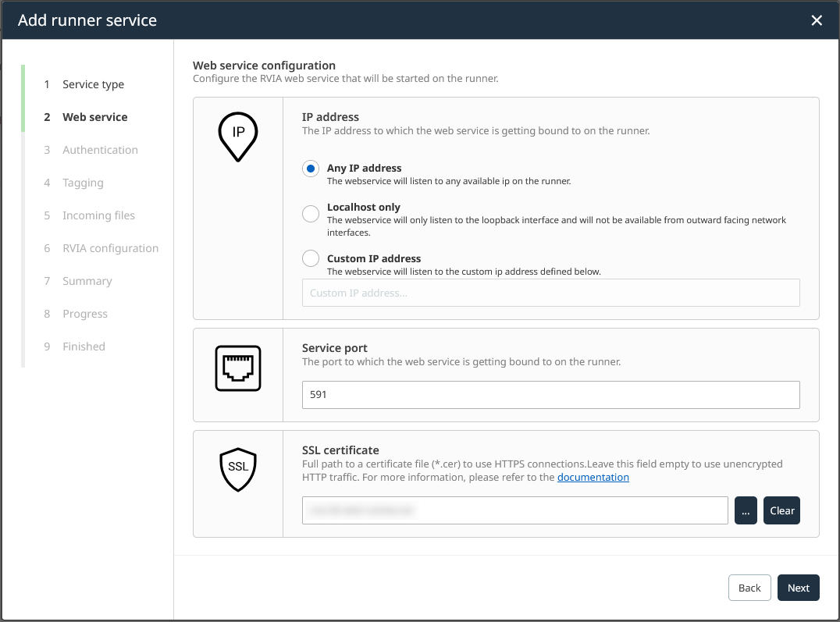Open the documentation link

(x=593, y=477)
